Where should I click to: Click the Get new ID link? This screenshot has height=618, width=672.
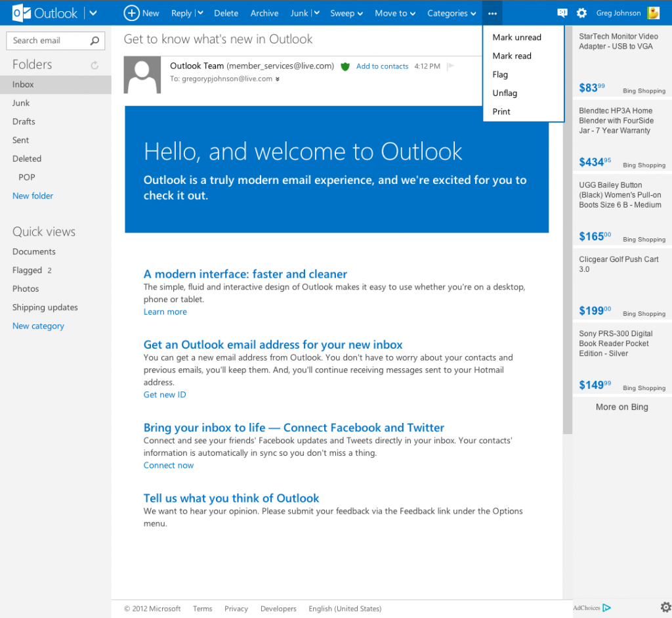pyautogui.click(x=164, y=394)
